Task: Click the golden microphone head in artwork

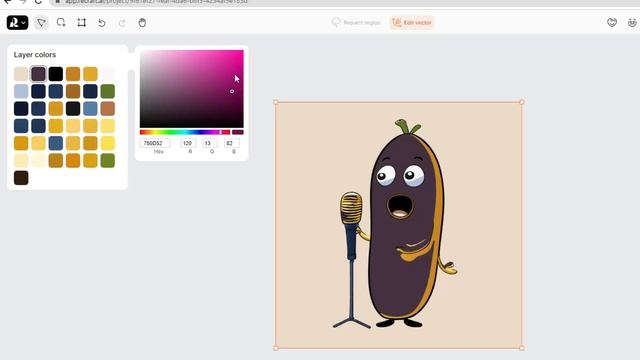Action: [x=351, y=208]
